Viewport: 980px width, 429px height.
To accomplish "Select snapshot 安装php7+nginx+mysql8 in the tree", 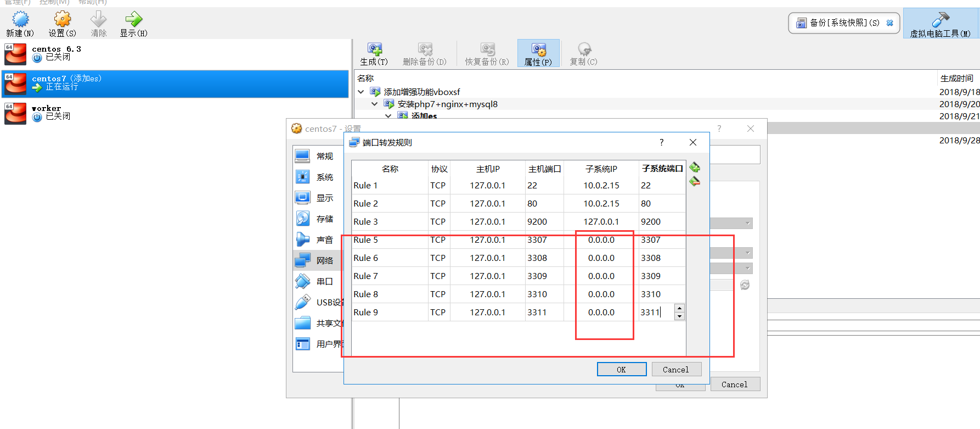I will coord(447,104).
